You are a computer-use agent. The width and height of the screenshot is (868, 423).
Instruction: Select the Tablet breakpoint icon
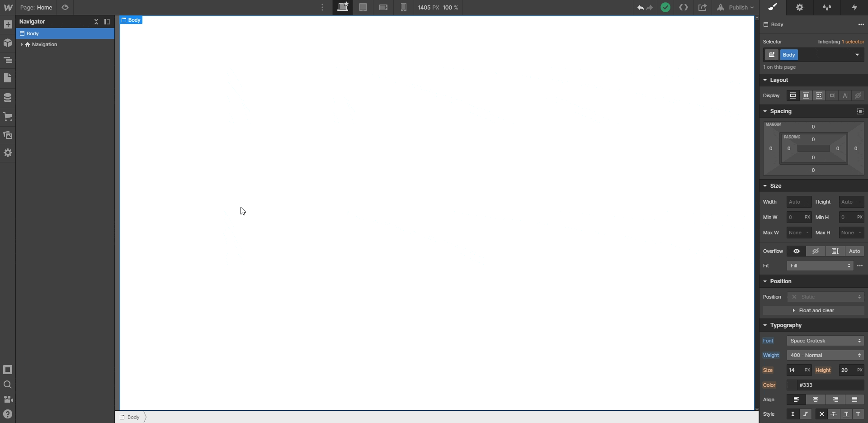(x=363, y=7)
